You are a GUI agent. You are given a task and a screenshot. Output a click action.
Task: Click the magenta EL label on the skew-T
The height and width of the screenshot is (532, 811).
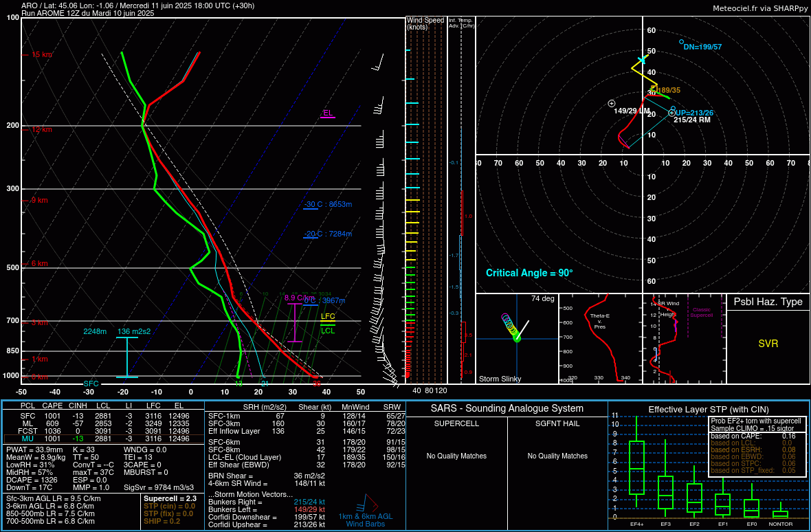tap(327, 113)
